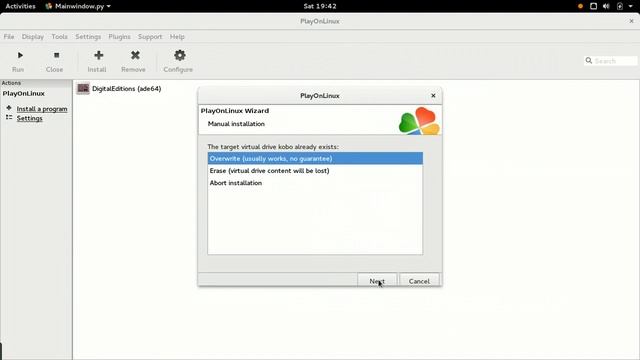Click the Close stop icon in toolbar

click(56, 55)
